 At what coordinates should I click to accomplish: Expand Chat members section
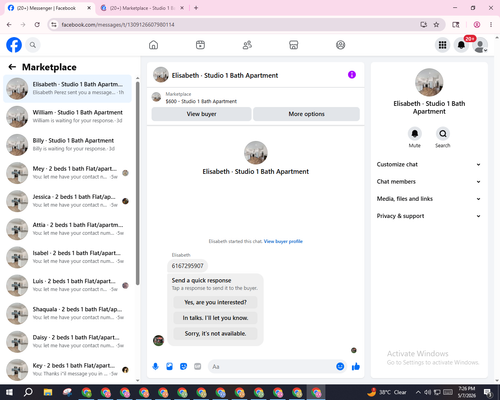[429, 182]
